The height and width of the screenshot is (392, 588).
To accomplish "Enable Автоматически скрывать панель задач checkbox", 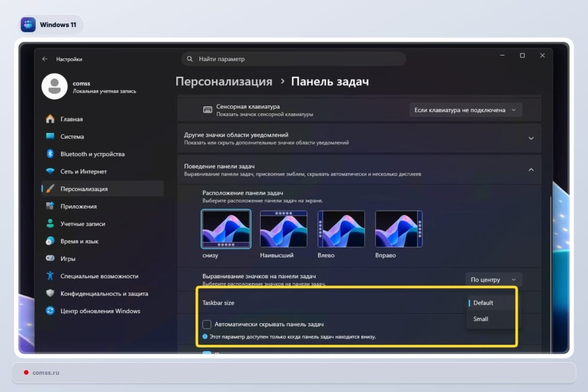I will coord(207,324).
